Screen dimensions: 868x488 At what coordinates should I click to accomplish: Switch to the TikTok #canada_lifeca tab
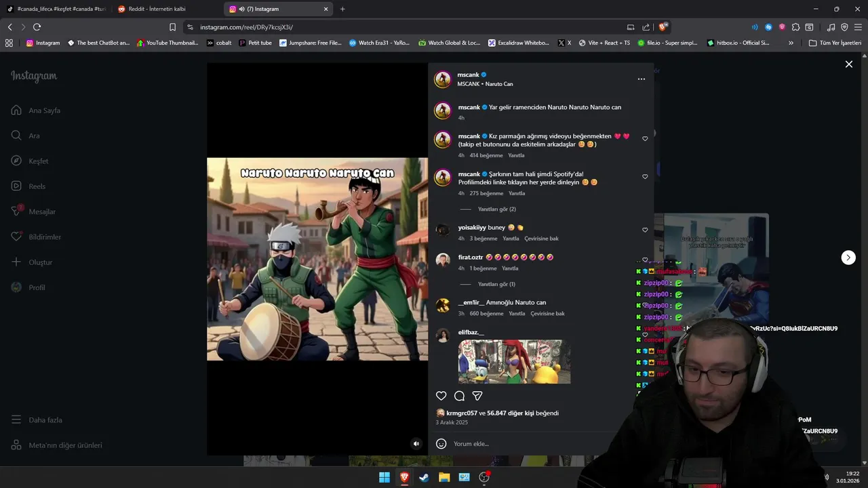click(x=56, y=9)
